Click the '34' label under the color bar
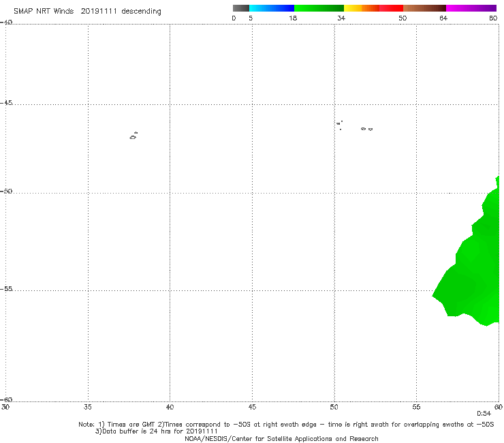The width and height of the screenshot is (504, 443). point(341,18)
